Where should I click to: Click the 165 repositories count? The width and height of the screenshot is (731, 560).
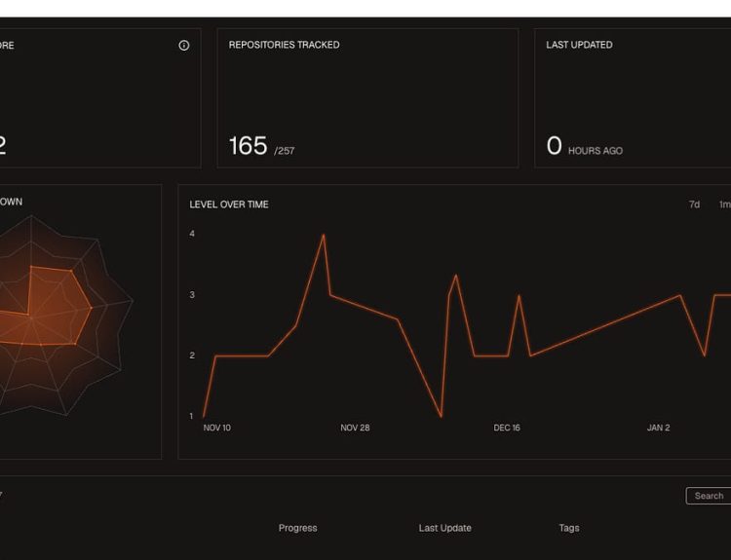(248, 146)
